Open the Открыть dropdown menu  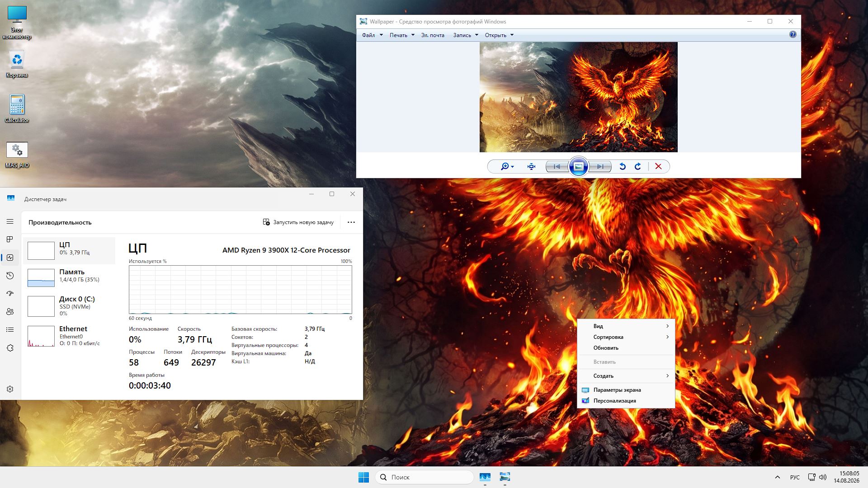[x=499, y=35]
